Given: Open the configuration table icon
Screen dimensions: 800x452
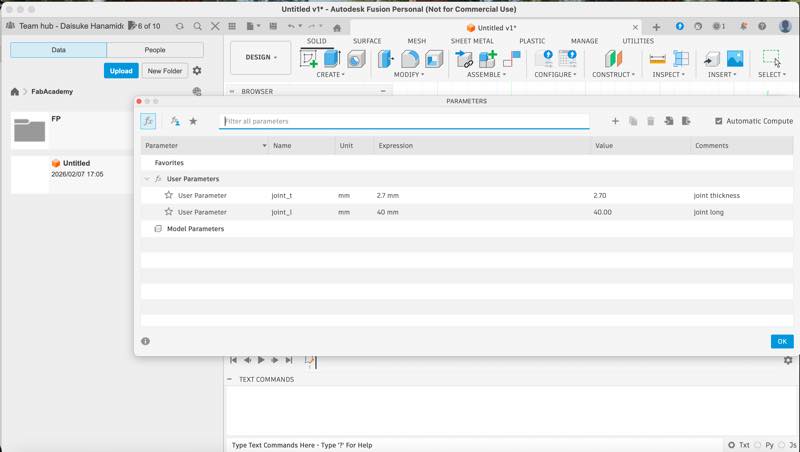Looking at the screenshot, I should coord(567,59).
